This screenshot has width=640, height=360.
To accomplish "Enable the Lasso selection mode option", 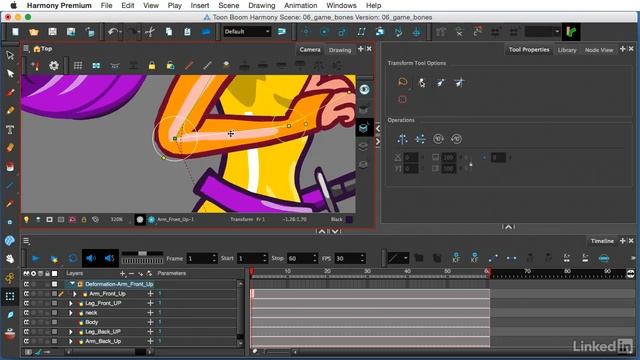I will pos(402,82).
